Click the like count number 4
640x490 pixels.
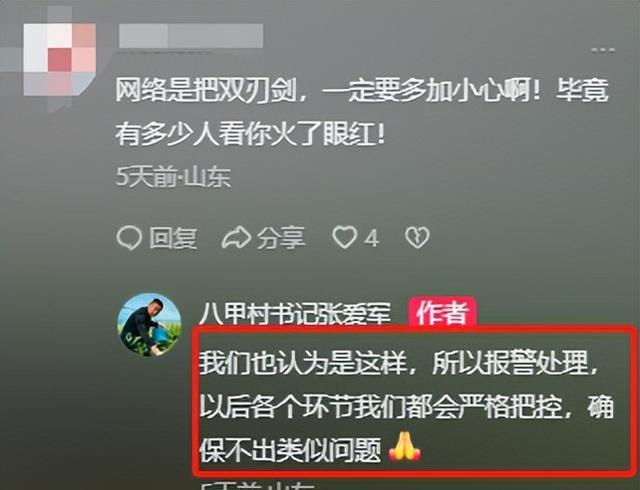[x=371, y=238]
